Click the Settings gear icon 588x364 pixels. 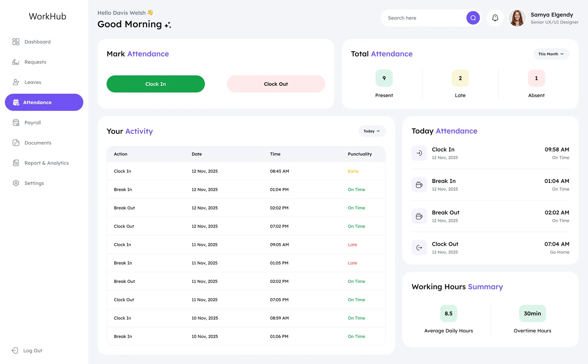16,183
